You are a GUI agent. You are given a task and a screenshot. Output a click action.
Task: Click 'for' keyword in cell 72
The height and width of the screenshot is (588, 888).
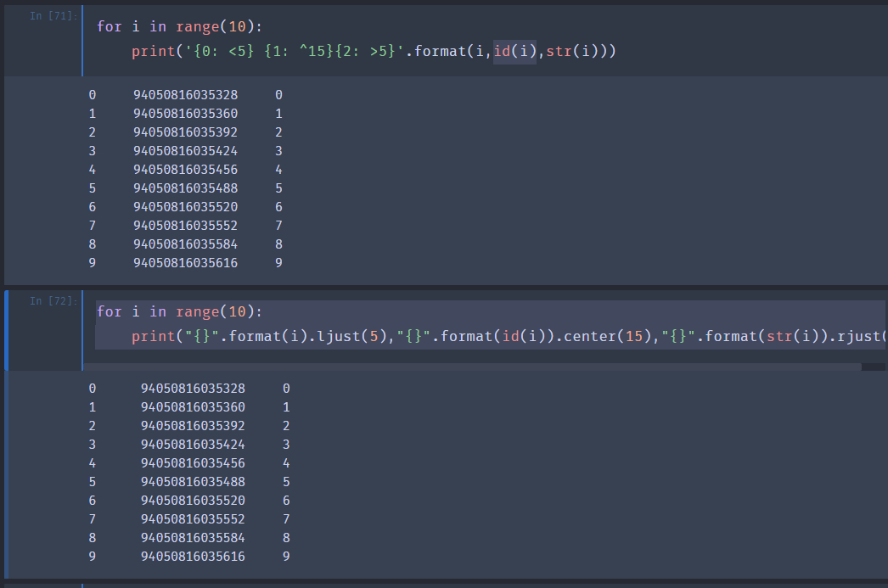[109, 311]
